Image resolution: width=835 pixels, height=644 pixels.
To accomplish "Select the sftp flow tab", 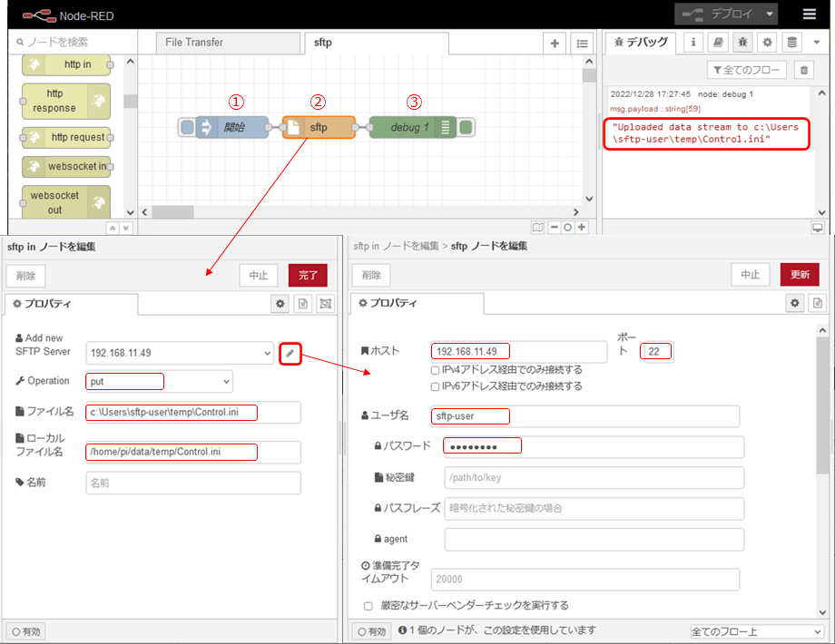I will (x=322, y=43).
